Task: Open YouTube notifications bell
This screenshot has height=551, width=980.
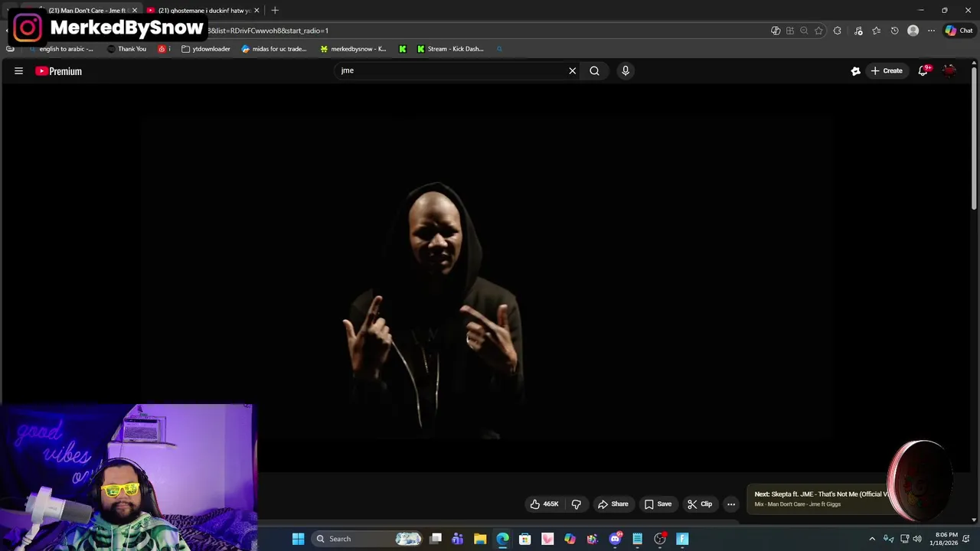Action: [924, 70]
